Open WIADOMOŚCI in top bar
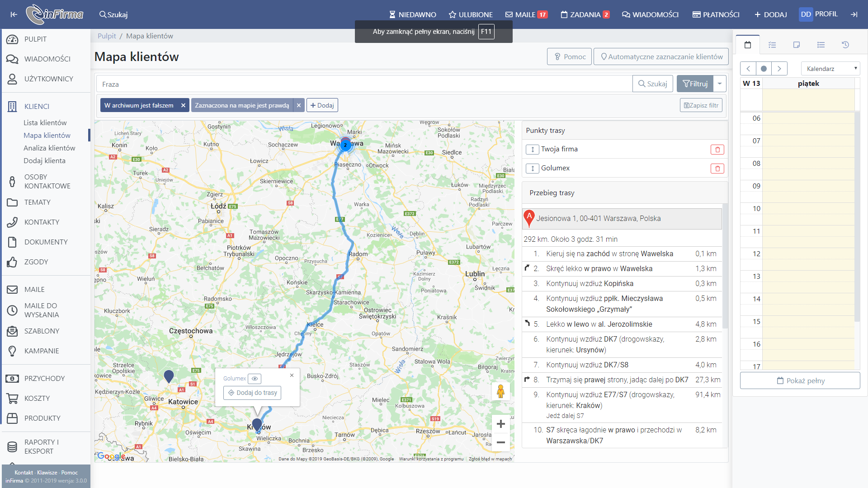Viewport: 868px width, 488px height. click(650, 14)
